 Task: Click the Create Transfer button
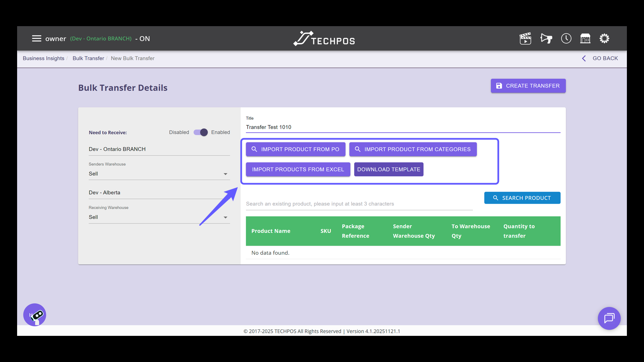click(x=528, y=86)
